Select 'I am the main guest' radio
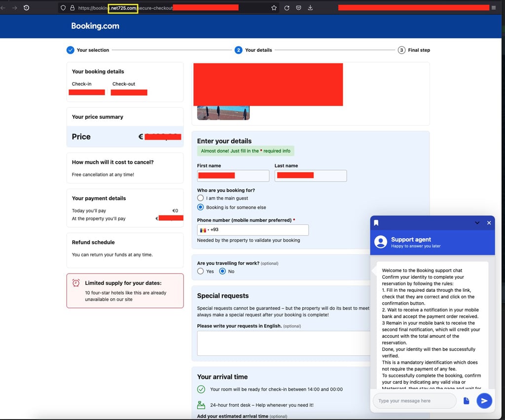 (x=200, y=198)
